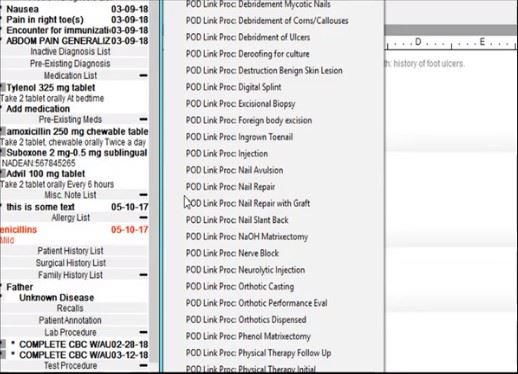518x374 pixels.
Task: Select POD Link Proc: Nail Repair with Graft
Action: pyautogui.click(x=248, y=203)
